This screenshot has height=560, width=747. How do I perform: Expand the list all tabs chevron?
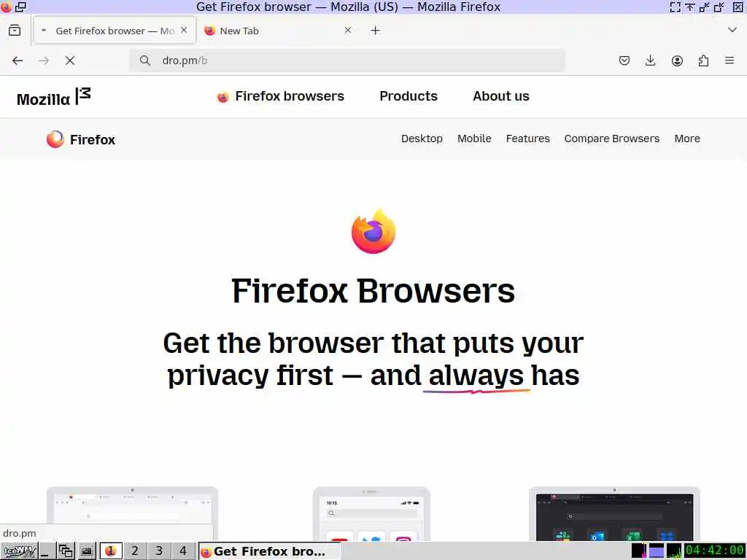pyautogui.click(x=732, y=30)
